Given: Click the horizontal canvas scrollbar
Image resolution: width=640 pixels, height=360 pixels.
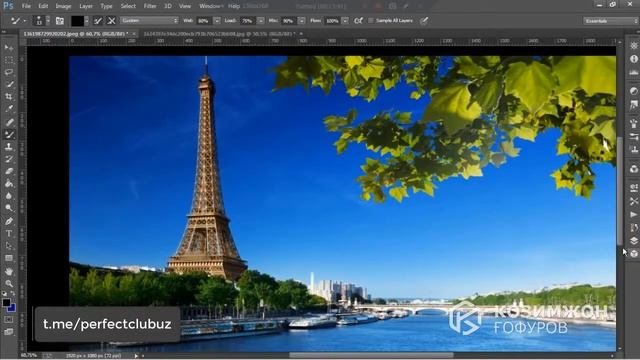Looking at the screenshot, I should tap(371, 356).
